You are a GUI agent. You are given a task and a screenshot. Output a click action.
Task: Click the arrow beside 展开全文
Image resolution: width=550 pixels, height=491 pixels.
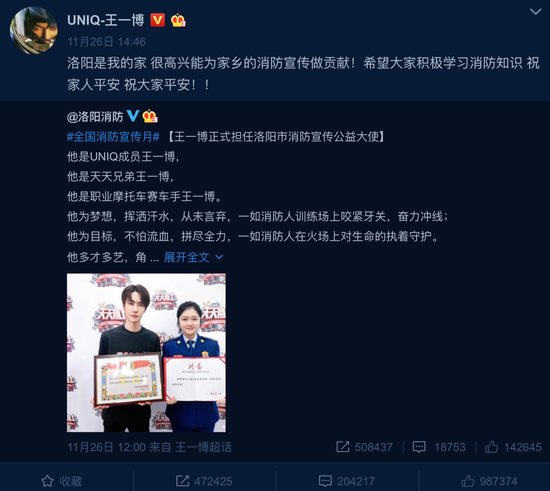point(219,257)
